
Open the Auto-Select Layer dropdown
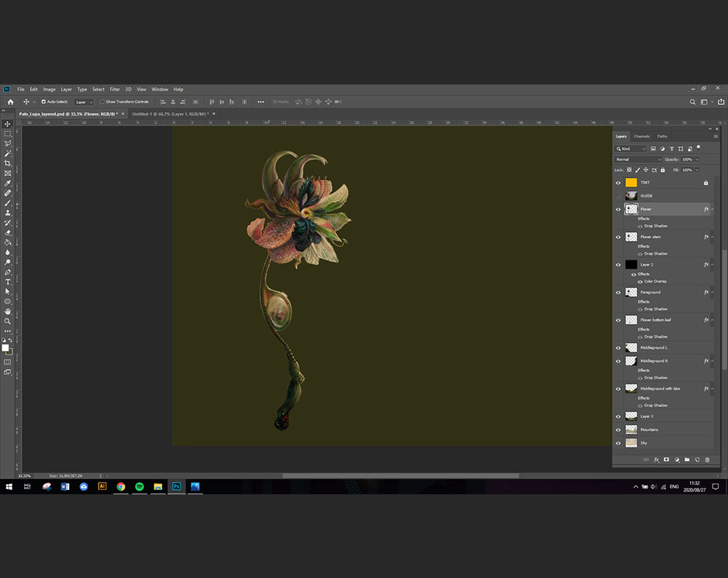84,102
